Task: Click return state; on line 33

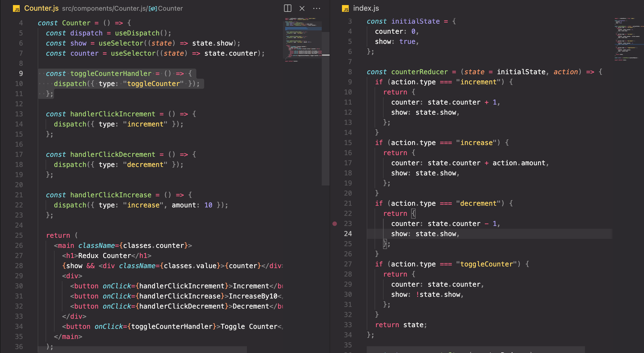Action: (401, 325)
